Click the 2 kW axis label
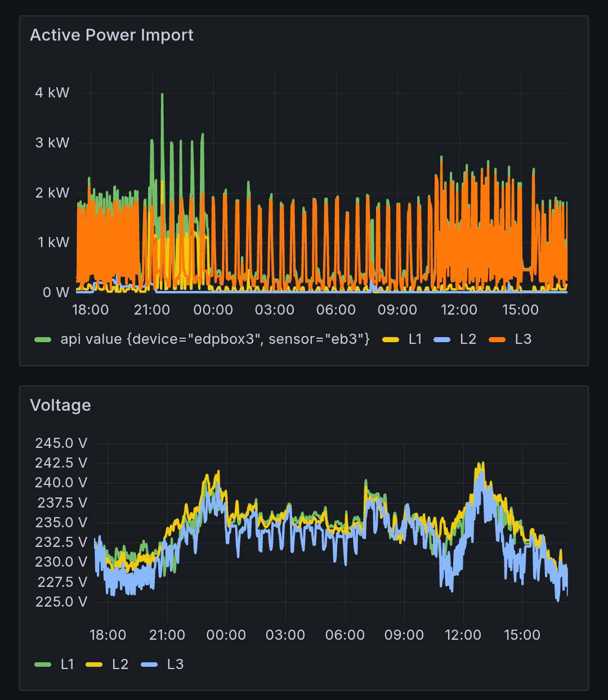 tap(52, 193)
